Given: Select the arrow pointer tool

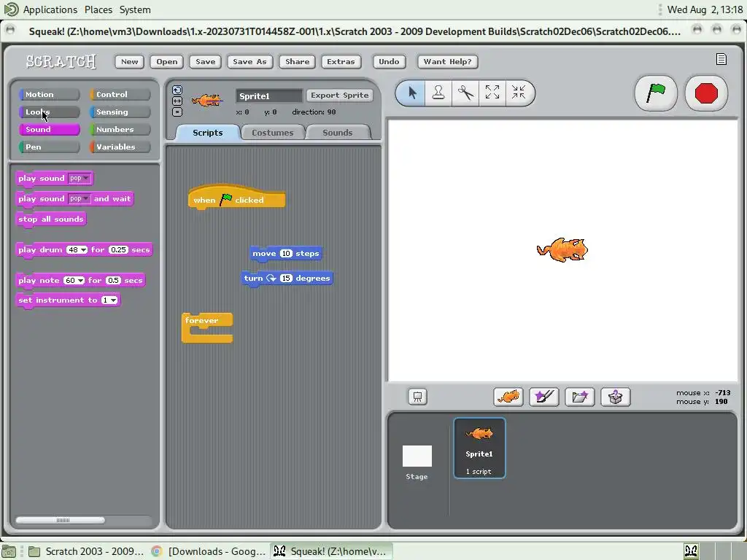Looking at the screenshot, I should click(x=412, y=93).
